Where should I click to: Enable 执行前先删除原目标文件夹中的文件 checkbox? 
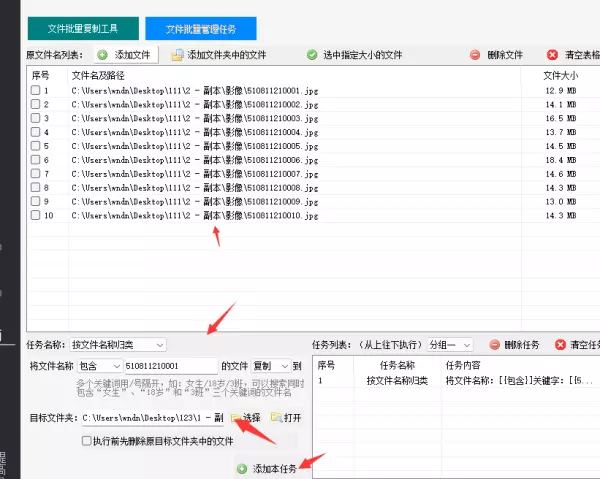86,441
